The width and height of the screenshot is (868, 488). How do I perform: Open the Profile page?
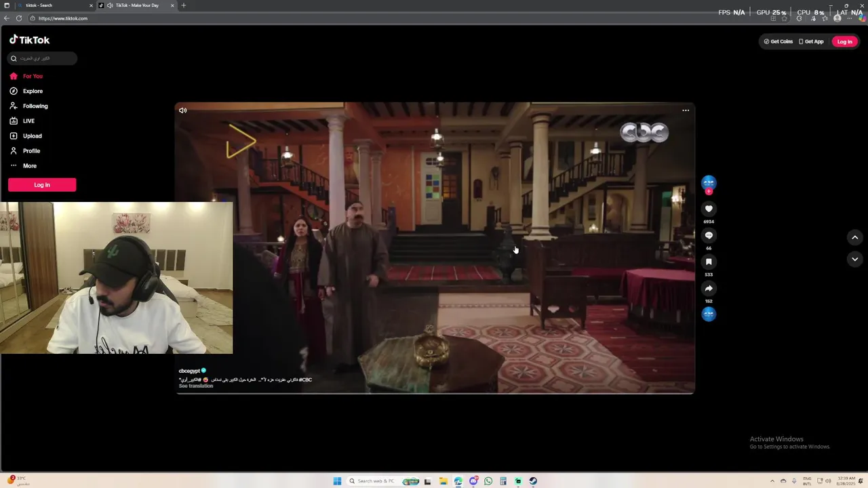pyautogui.click(x=24, y=150)
